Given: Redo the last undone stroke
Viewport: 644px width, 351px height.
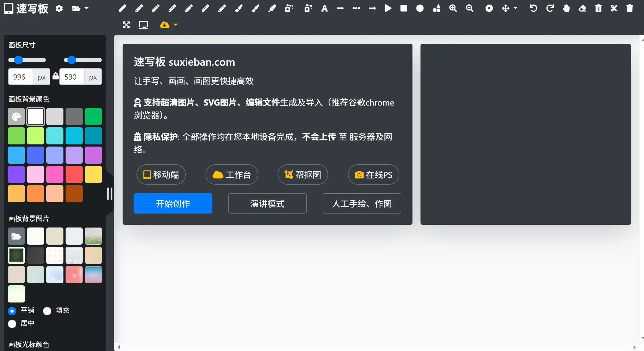Looking at the screenshot, I should pos(550,8).
